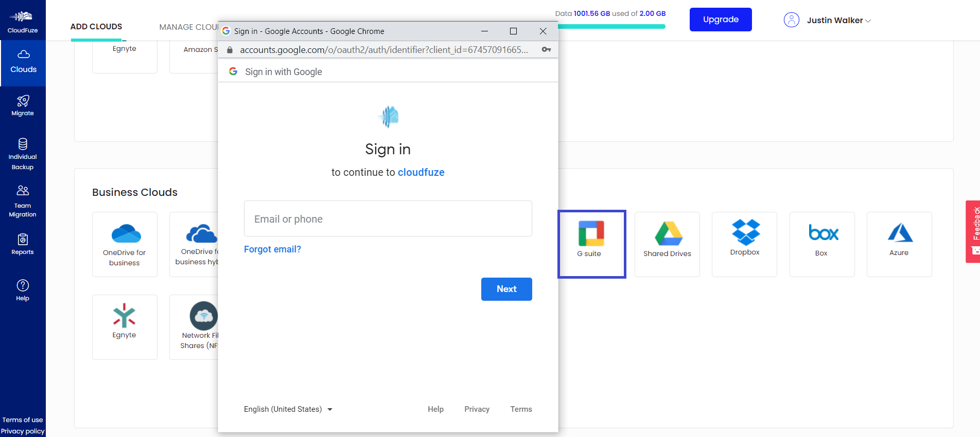
Task: Select the G suite cloud tile
Action: [x=592, y=244]
